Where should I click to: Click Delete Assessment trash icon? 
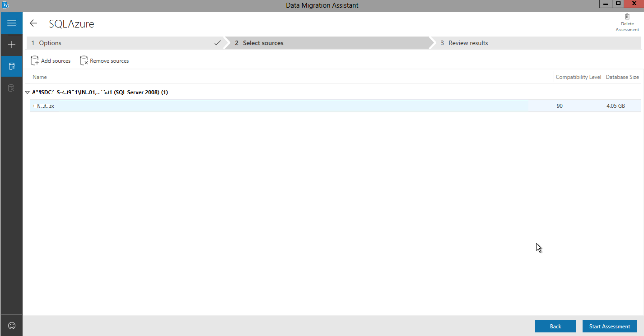[627, 23]
